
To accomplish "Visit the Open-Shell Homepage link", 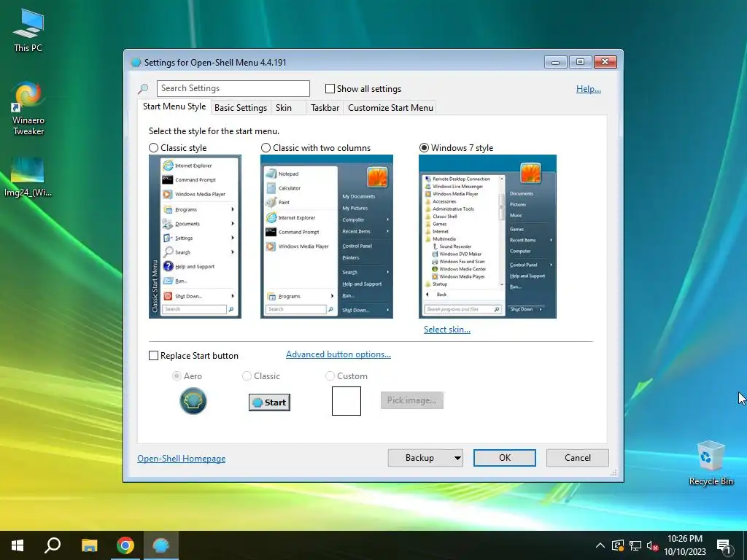I will click(182, 459).
